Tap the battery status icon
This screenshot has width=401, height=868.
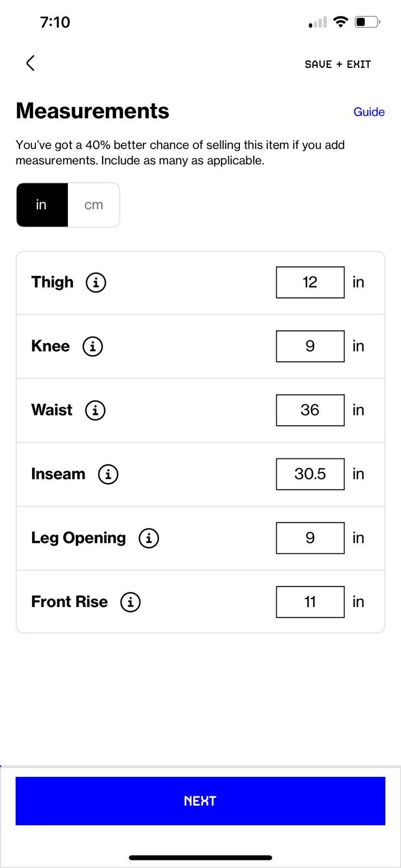[x=367, y=22]
